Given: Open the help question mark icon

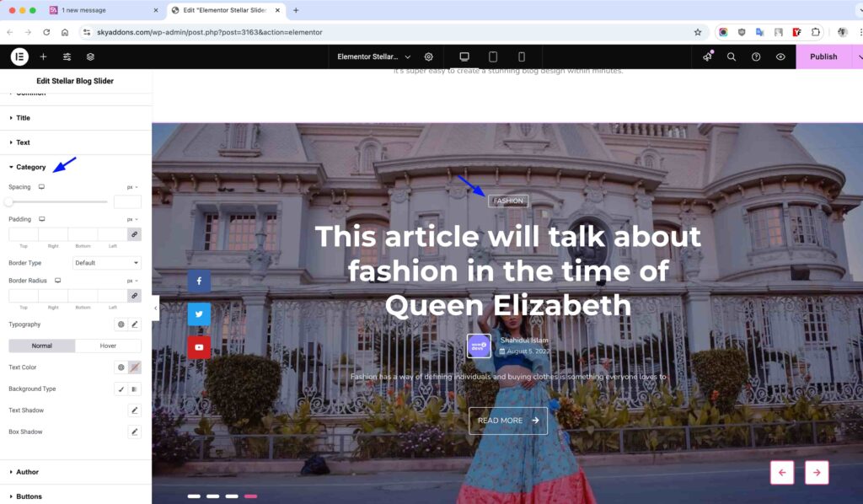Looking at the screenshot, I should tap(756, 56).
